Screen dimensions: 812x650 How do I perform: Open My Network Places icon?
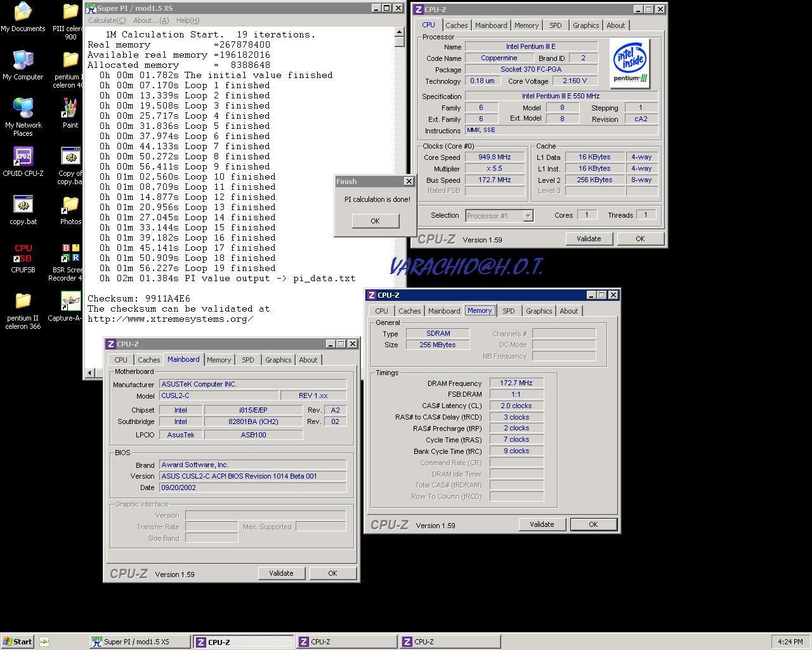(x=23, y=117)
